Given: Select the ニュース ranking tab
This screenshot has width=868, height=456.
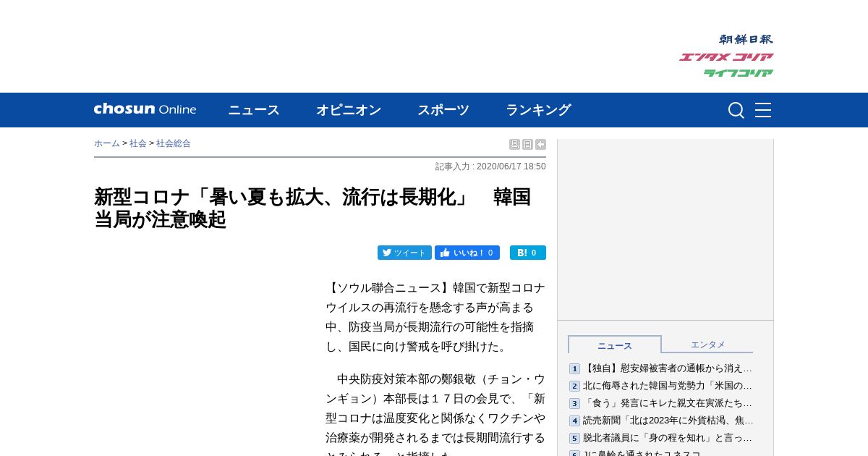Looking at the screenshot, I should [x=615, y=345].
